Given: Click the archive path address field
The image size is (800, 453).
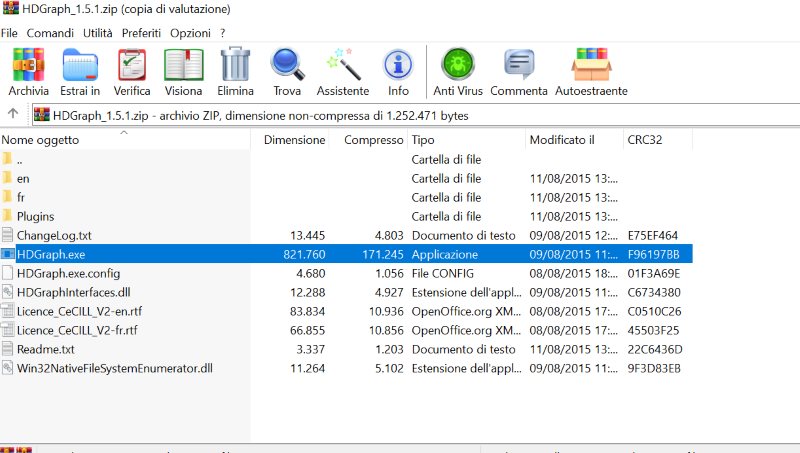Looking at the screenshot, I should pos(416,115).
